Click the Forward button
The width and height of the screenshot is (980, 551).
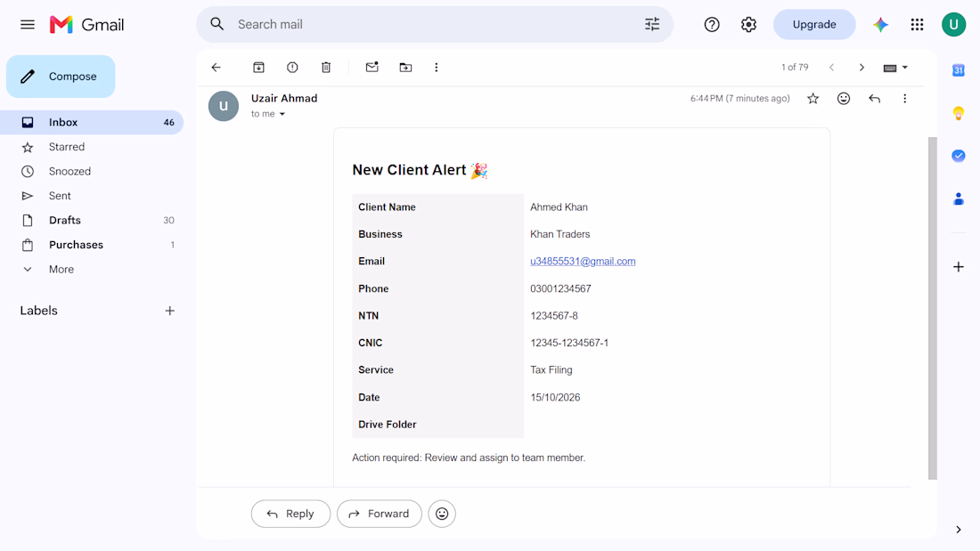tap(380, 514)
